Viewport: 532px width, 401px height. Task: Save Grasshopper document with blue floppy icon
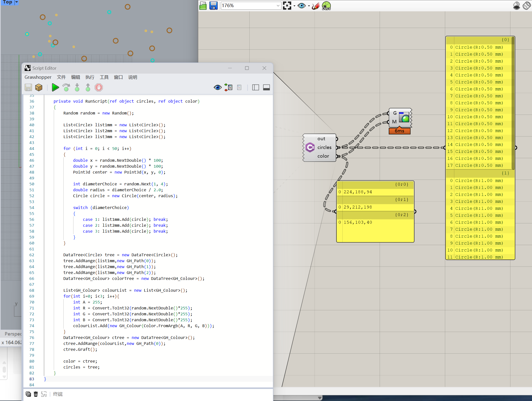[213, 5]
